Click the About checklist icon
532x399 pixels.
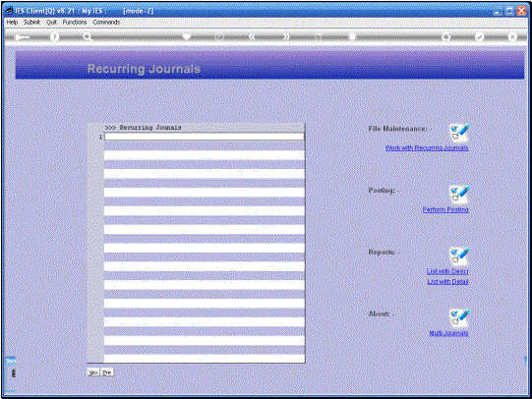click(459, 318)
